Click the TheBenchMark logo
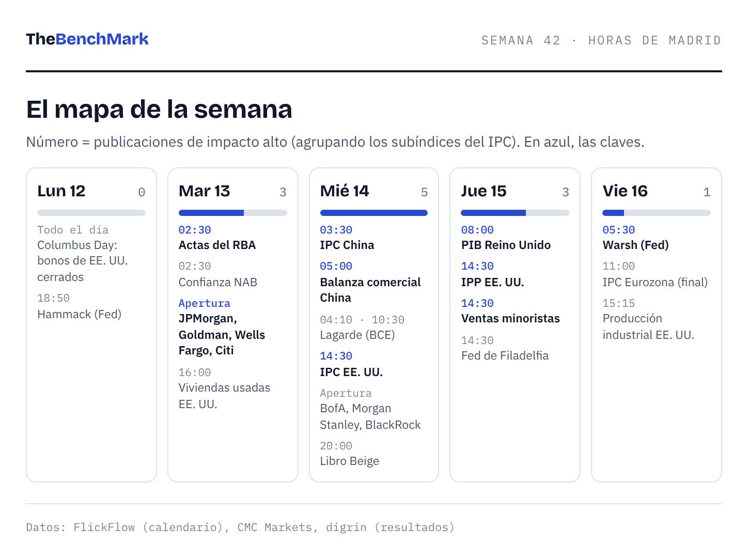 tap(87, 39)
